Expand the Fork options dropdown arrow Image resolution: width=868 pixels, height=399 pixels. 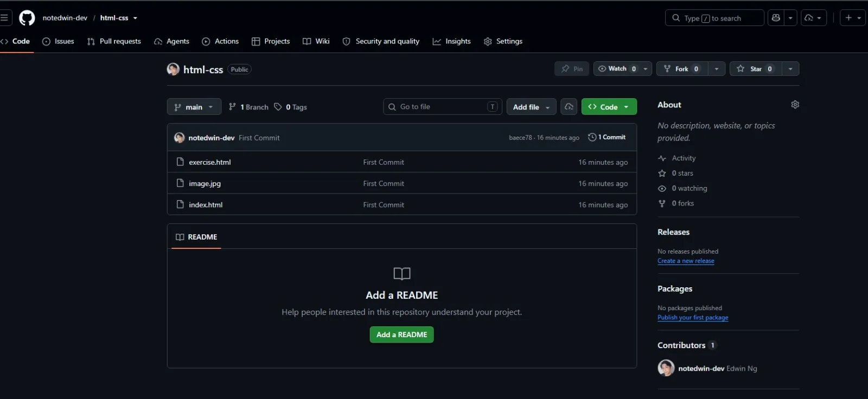coord(717,69)
